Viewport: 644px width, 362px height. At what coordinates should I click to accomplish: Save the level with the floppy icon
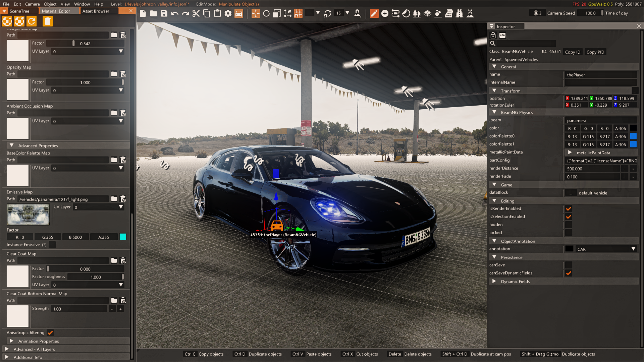click(x=164, y=13)
